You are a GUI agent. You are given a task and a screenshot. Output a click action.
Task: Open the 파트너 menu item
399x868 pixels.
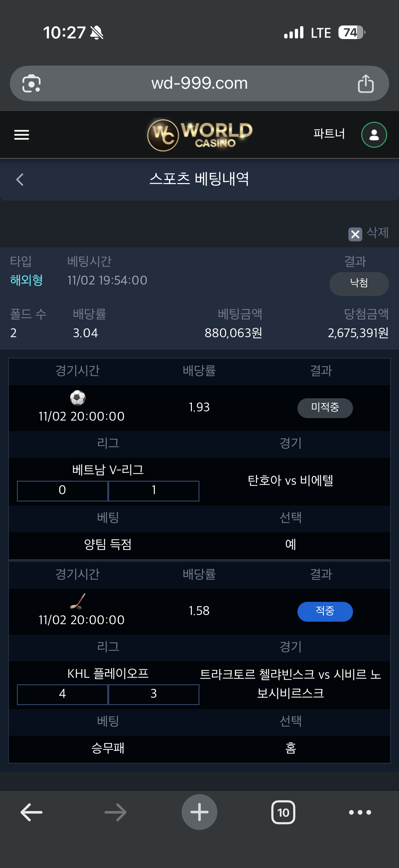pos(329,134)
